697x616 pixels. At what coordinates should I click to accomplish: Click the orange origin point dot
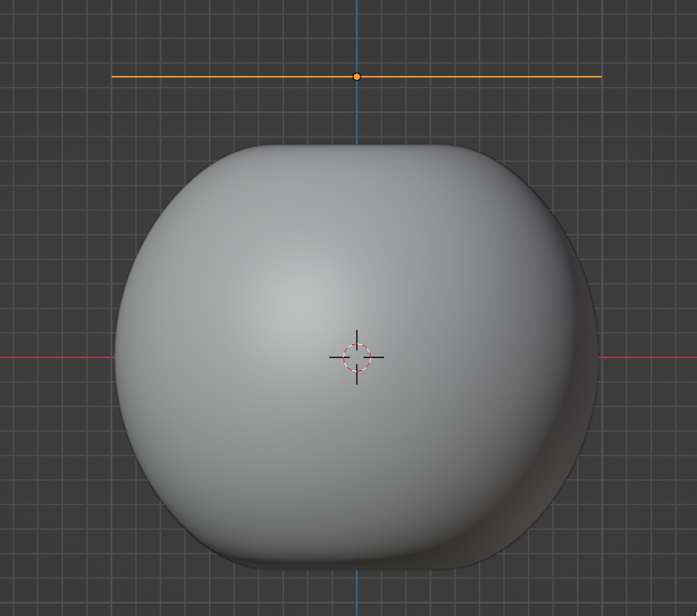point(357,77)
